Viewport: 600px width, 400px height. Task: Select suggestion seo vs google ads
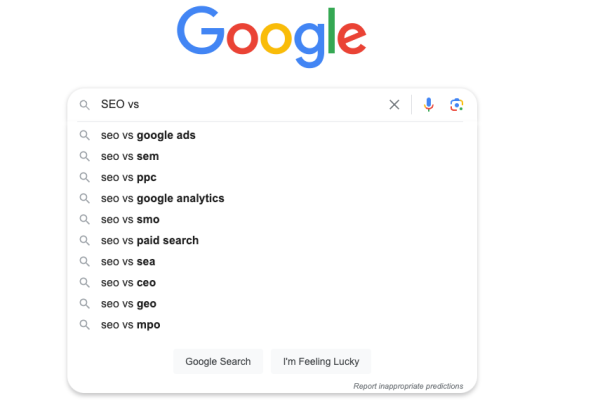tap(272, 135)
